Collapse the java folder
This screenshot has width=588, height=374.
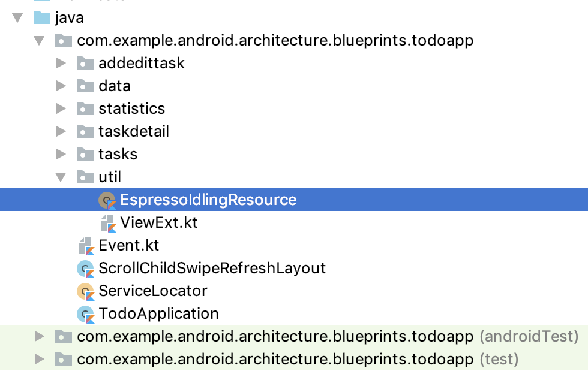[17, 17]
